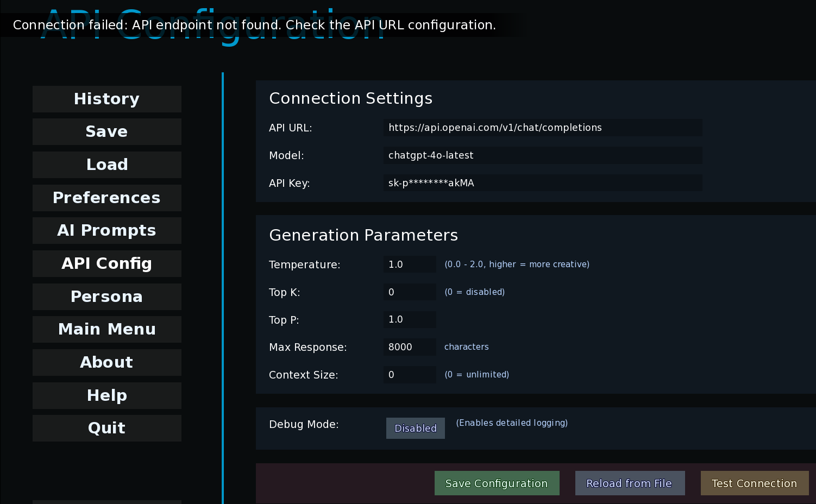Quit the application

pyautogui.click(x=106, y=428)
